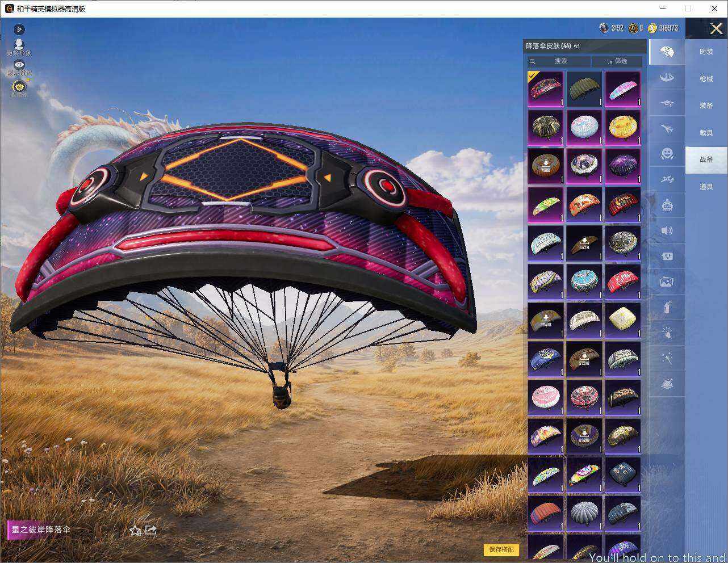Favorite the parachute with the star icon
This screenshot has width=728, height=563.
pos(135,531)
